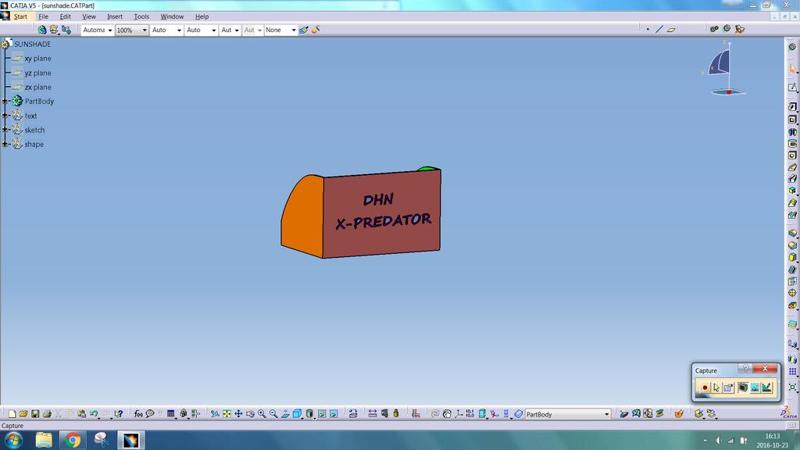Click the Fly mode icon
This screenshot has height=450, width=800.
tap(215, 414)
